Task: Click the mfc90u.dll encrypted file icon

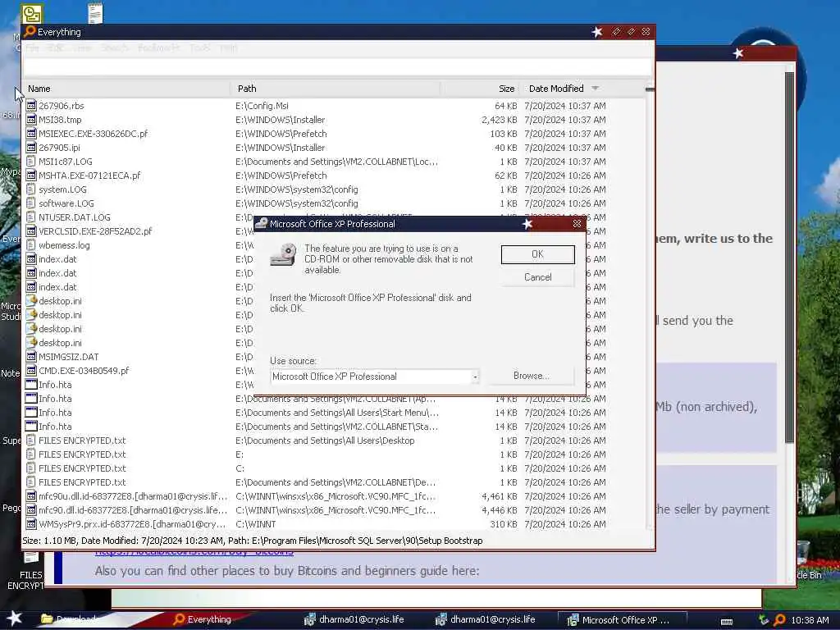Action: pos(31,496)
